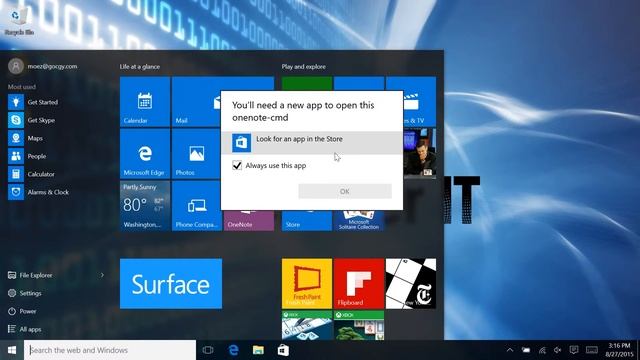640x360 pixels.
Task: Open the New York Times crossword tile
Action: pos(411,283)
